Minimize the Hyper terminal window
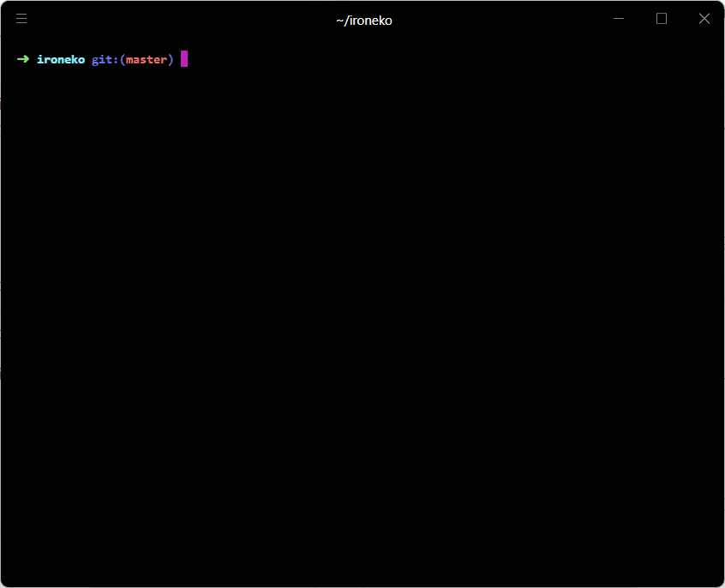This screenshot has width=725, height=588. pyautogui.click(x=619, y=19)
